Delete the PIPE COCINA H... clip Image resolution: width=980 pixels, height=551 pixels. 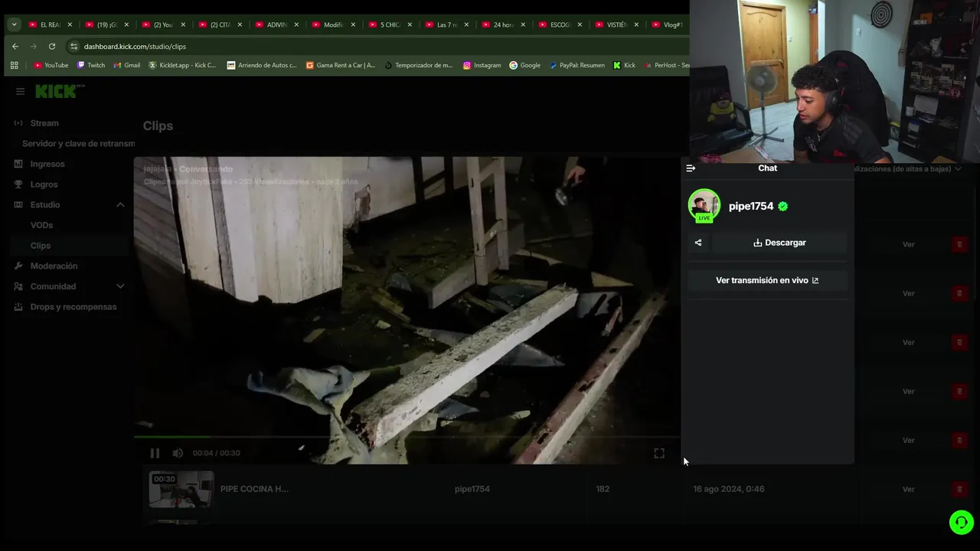[x=959, y=489]
